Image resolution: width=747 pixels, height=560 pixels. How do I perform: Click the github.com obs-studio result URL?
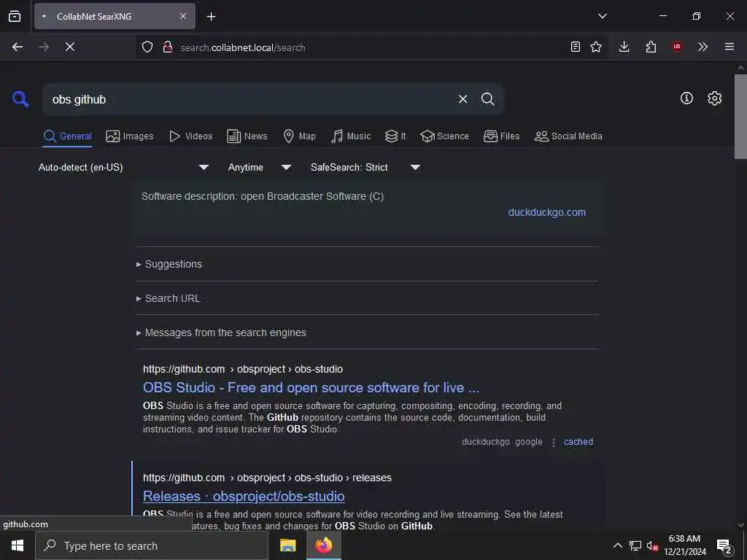[x=243, y=369]
